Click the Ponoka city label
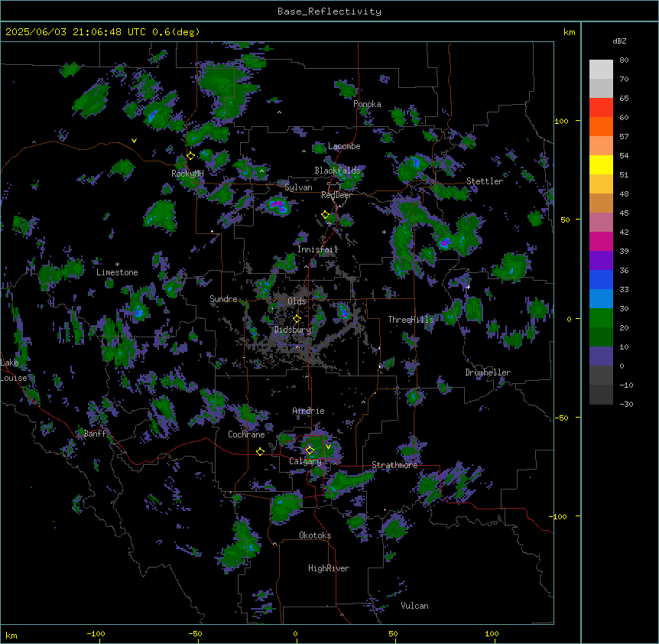 tap(367, 104)
